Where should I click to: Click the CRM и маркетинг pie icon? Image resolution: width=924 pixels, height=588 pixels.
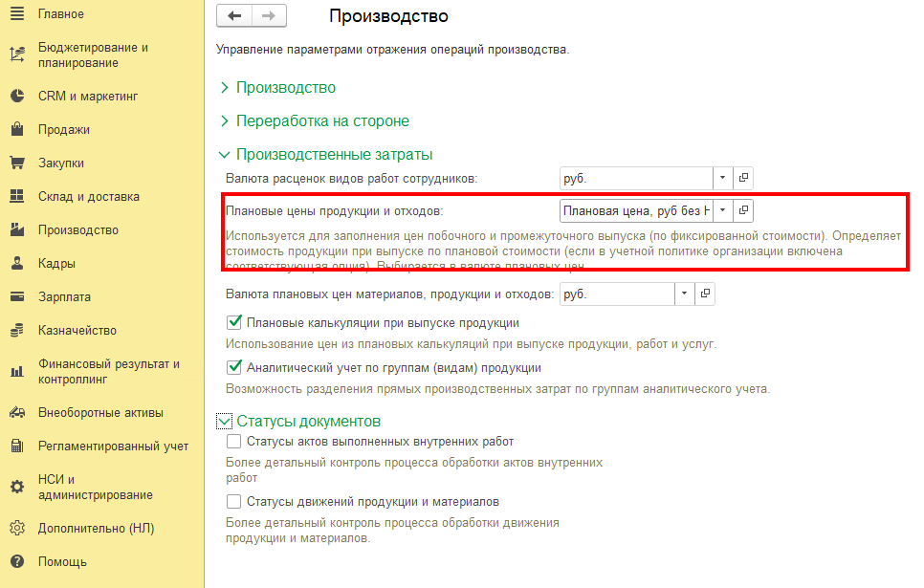point(17,96)
